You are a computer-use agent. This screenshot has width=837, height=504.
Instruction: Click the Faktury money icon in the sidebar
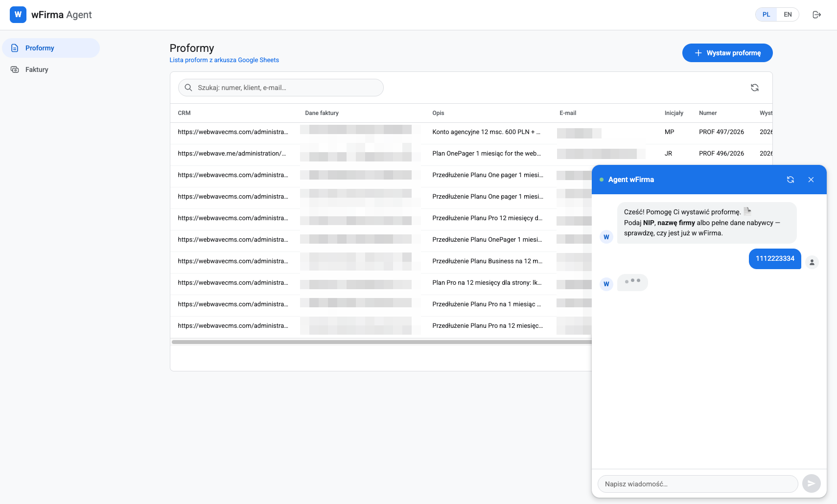pos(15,69)
